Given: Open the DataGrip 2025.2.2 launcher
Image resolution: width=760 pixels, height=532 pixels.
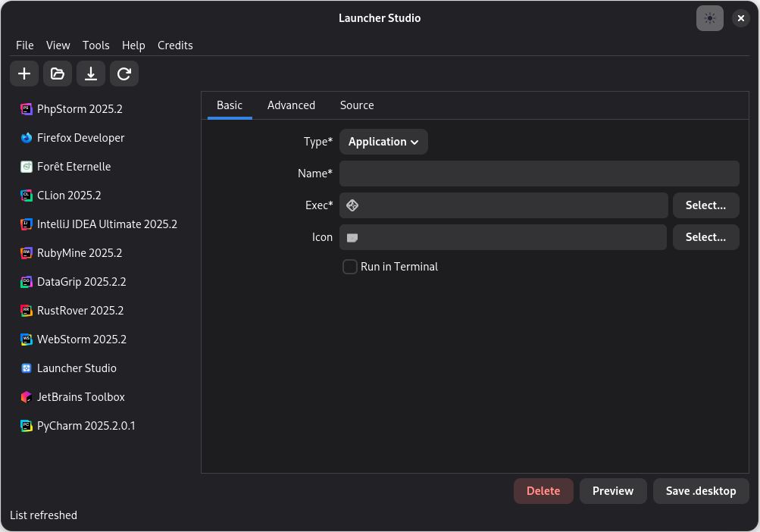Looking at the screenshot, I should [x=80, y=281].
